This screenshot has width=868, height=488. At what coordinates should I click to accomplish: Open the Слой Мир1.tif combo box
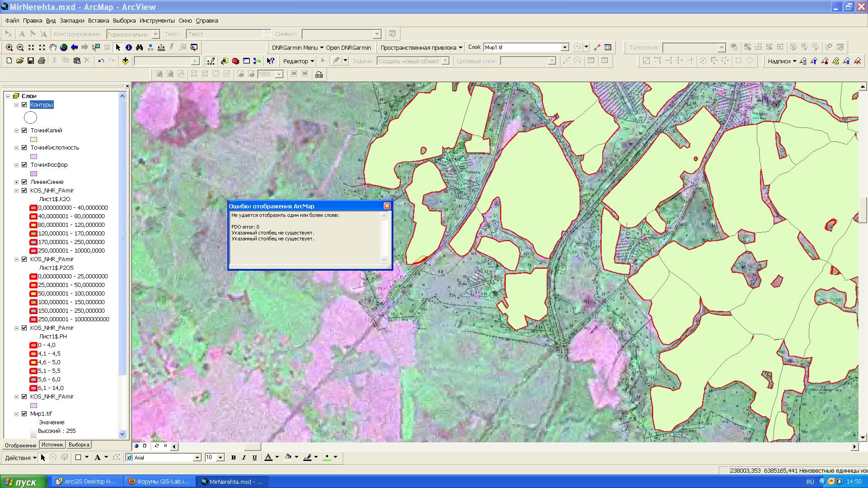click(564, 47)
